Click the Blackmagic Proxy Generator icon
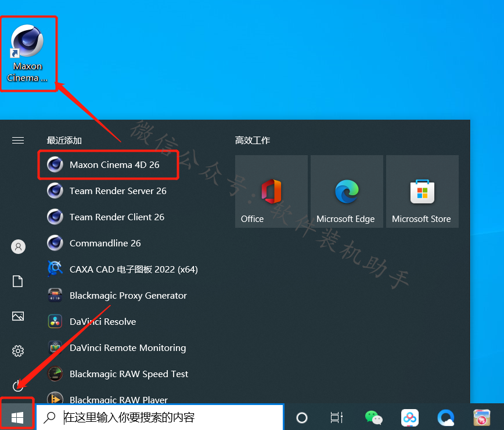The image size is (504, 430). 55,295
